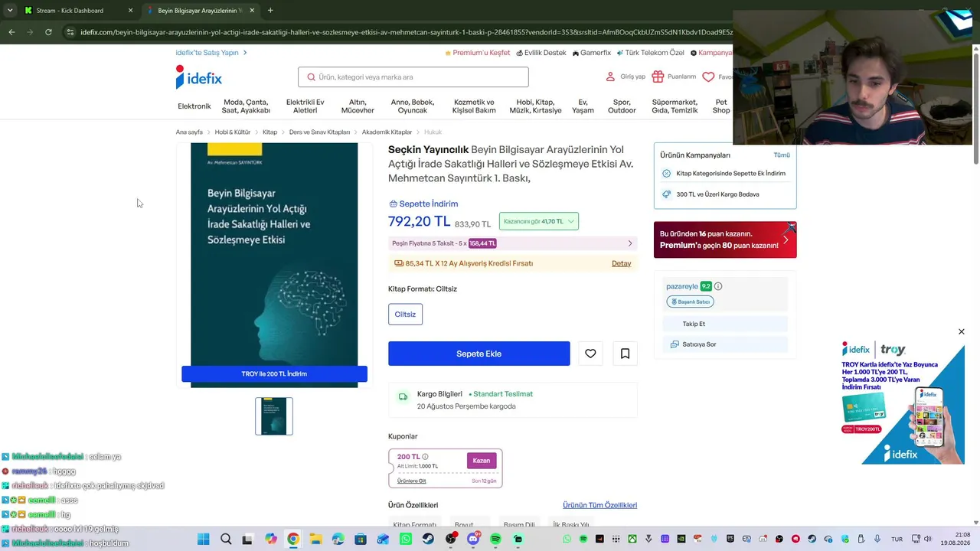The height and width of the screenshot is (551, 980).
Task: Open OBS Studio from the taskbar
Action: (x=450, y=540)
